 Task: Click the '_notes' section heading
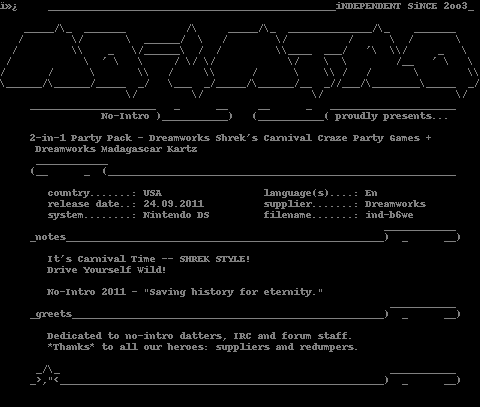click(x=48, y=237)
